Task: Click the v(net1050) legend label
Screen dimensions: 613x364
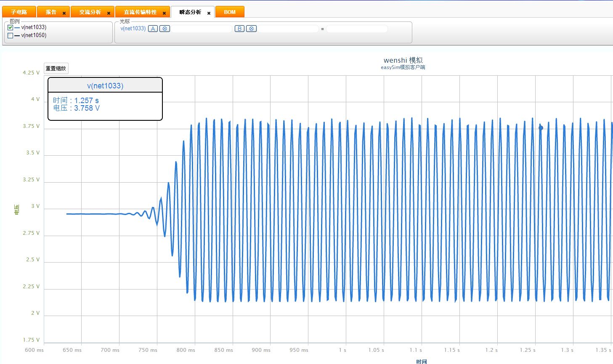Action: 34,35
